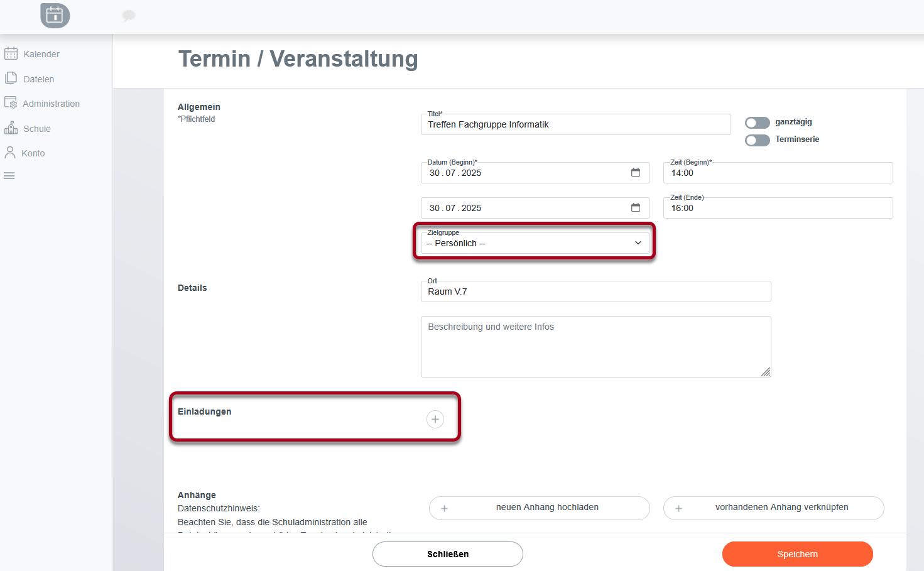Click the plus icon inside neuen Anhang hochladen
Image resolution: width=924 pixels, height=571 pixels.
(x=445, y=508)
